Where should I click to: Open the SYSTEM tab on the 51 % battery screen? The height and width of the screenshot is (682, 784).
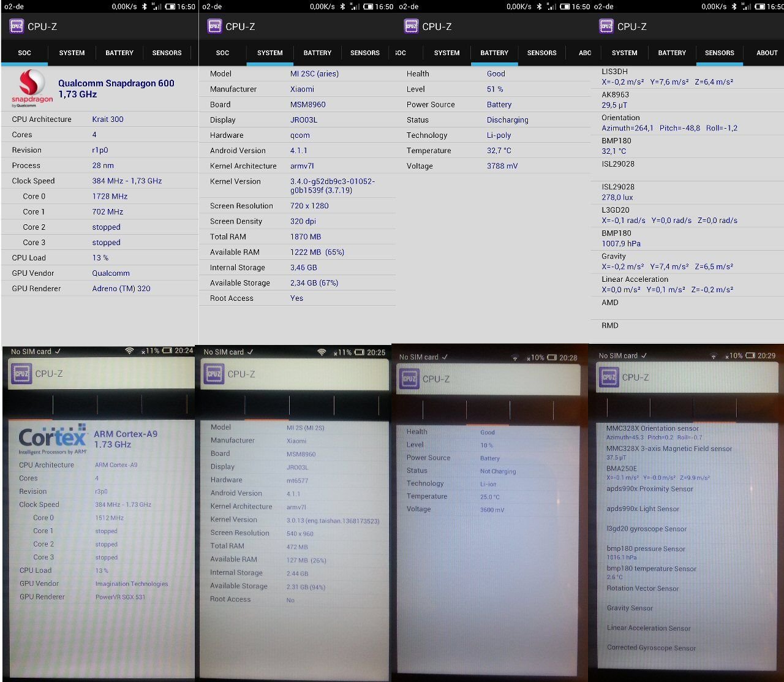[x=447, y=53]
